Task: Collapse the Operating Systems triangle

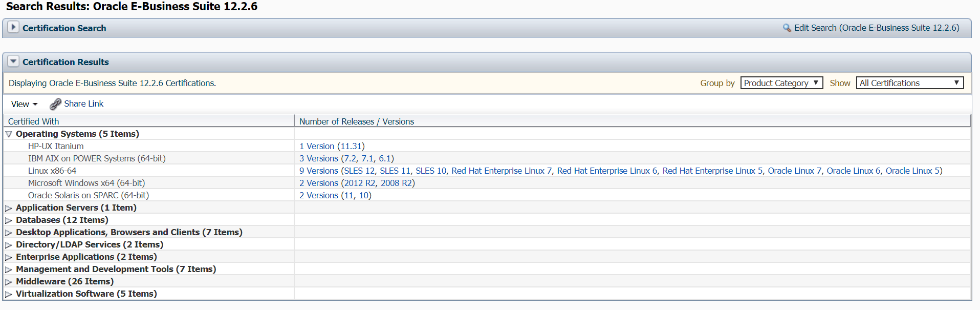Action: pyautogui.click(x=8, y=134)
